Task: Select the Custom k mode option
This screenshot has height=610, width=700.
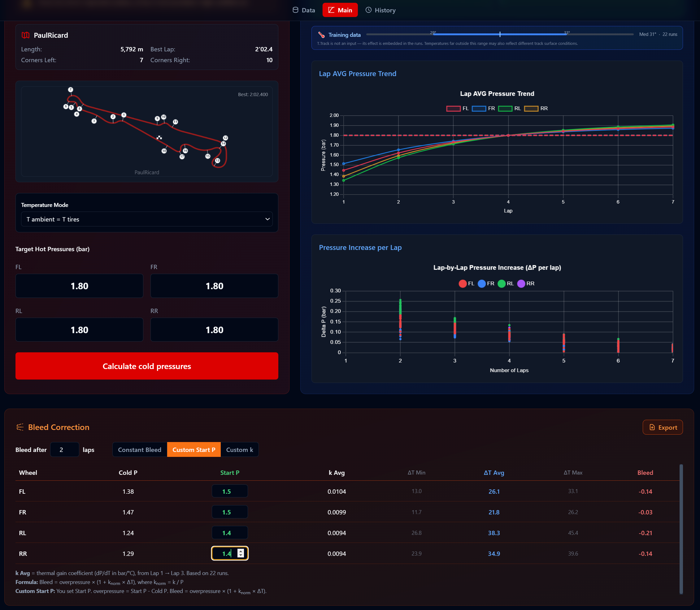Action: (239, 450)
